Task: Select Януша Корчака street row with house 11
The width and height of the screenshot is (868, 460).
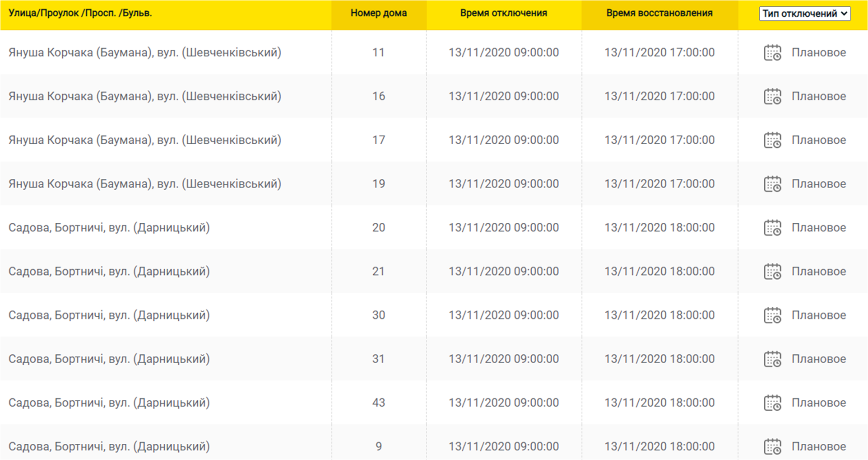Action: (145, 52)
